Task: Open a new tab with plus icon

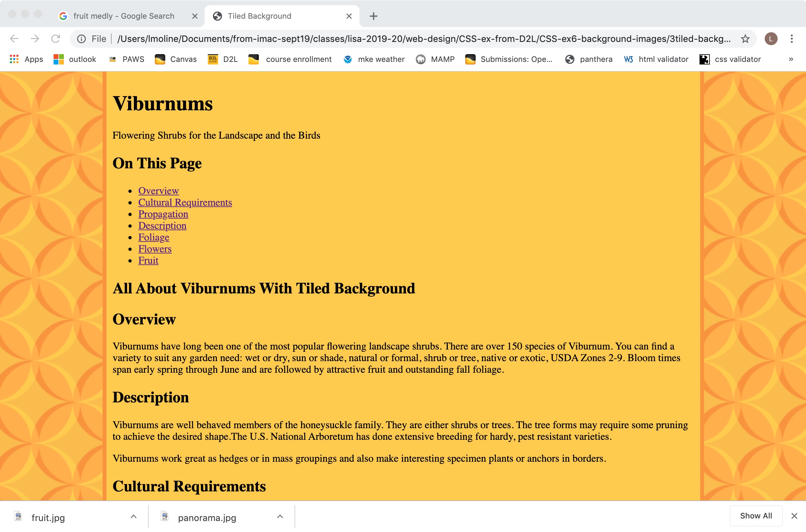Action: [373, 16]
